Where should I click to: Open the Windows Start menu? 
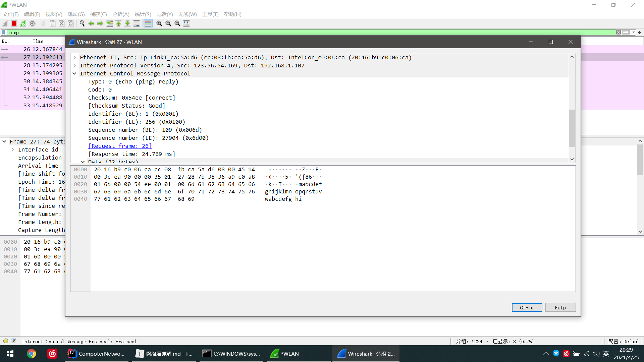point(10,354)
